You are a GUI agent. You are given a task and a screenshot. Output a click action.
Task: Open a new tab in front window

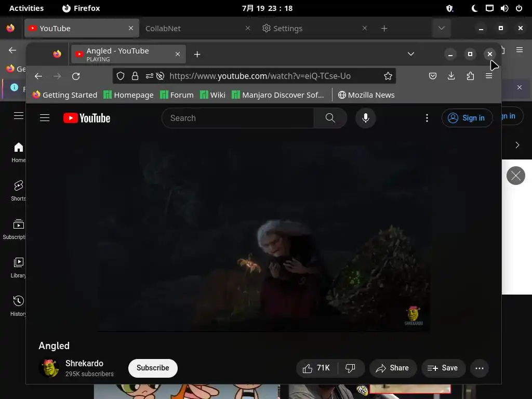click(x=197, y=54)
